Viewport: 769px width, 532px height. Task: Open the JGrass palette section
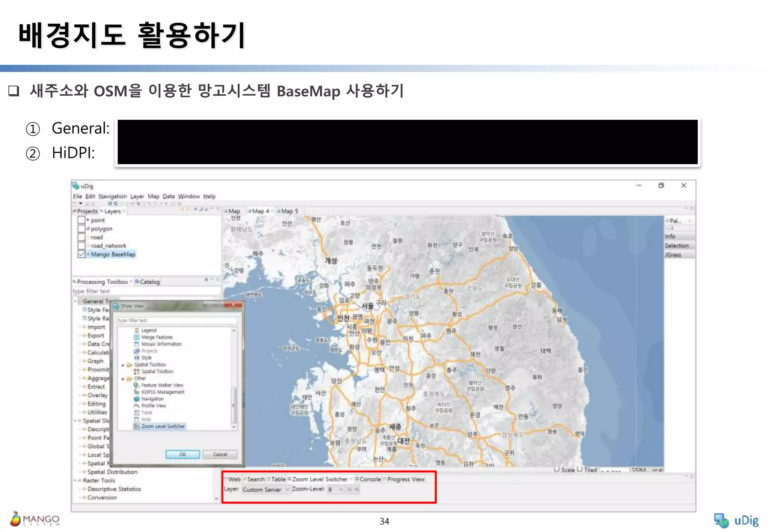(x=679, y=255)
